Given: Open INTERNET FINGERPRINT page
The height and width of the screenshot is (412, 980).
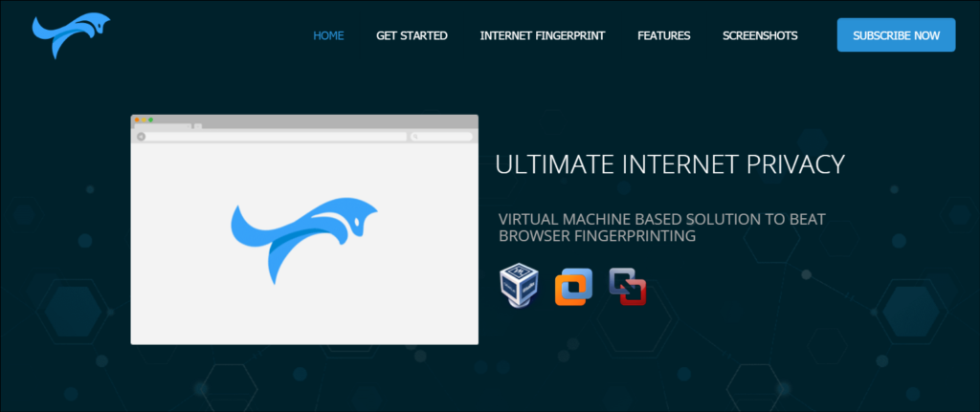Looking at the screenshot, I should point(542,35).
